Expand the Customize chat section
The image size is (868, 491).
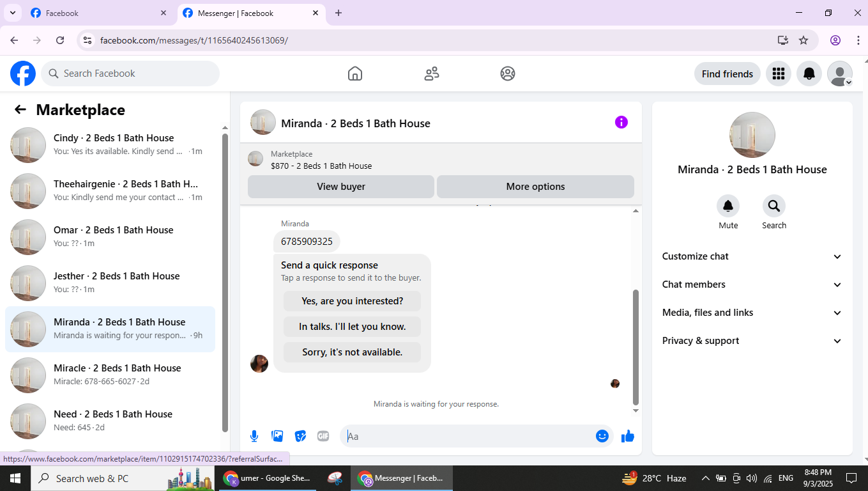pyautogui.click(x=752, y=256)
